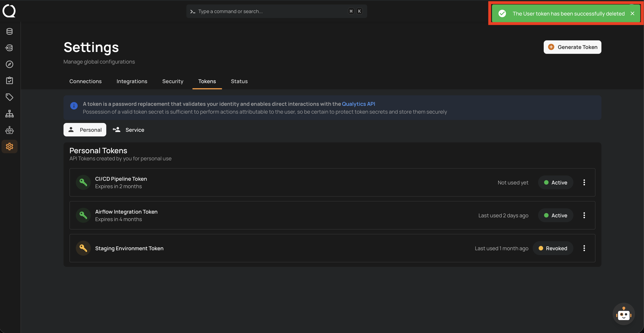Switch to the Security tab

pyautogui.click(x=173, y=81)
